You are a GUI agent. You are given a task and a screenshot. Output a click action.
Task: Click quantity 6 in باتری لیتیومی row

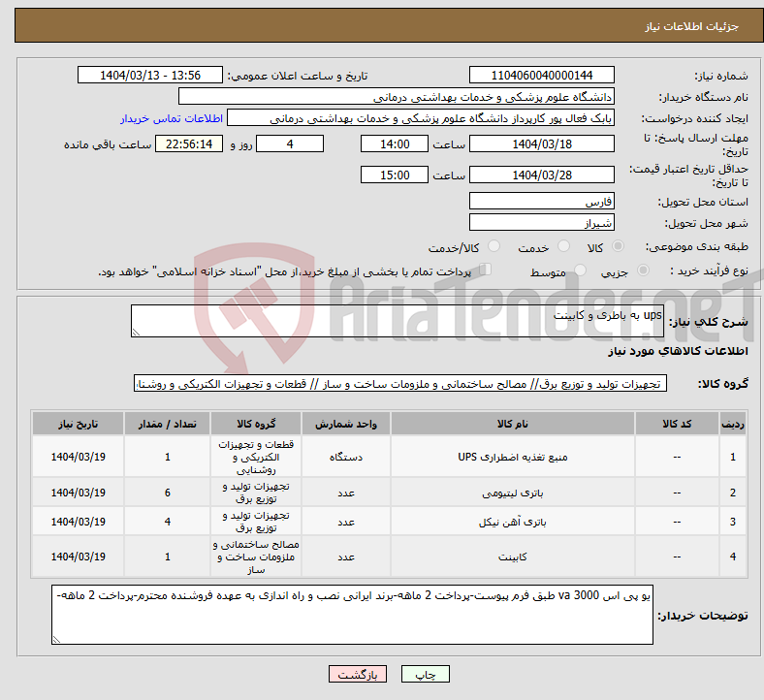coord(167,493)
